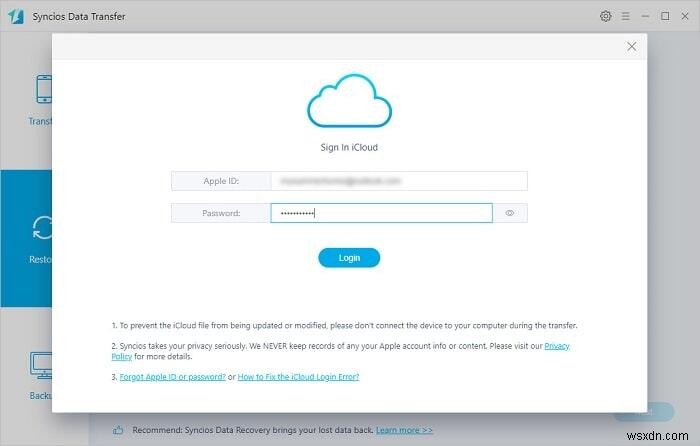Open Forgot Apple ID or password link

coord(172,377)
